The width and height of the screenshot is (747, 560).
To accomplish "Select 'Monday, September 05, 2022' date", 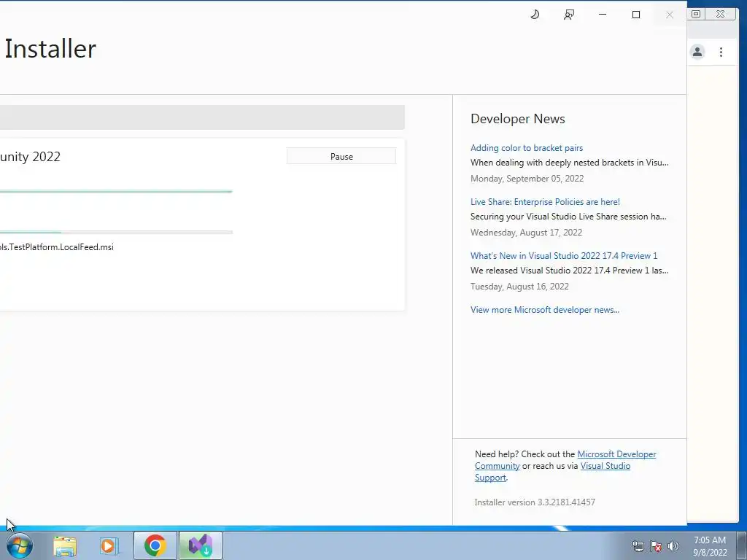I will [x=527, y=178].
